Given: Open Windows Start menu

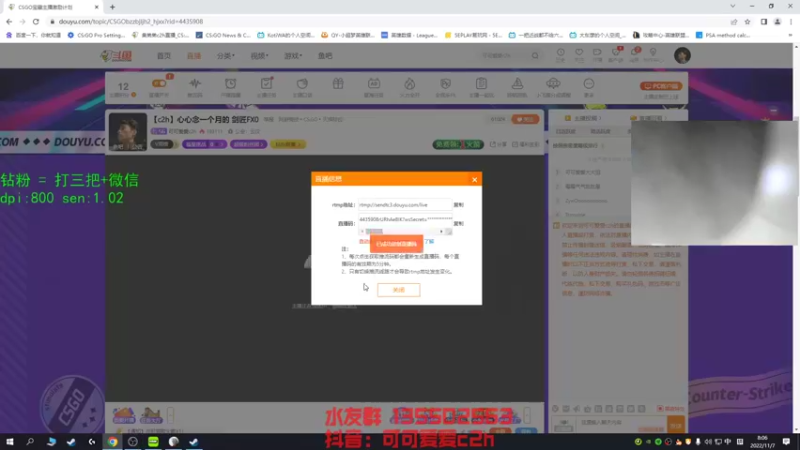Looking at the screenshot, I should 9,441.
